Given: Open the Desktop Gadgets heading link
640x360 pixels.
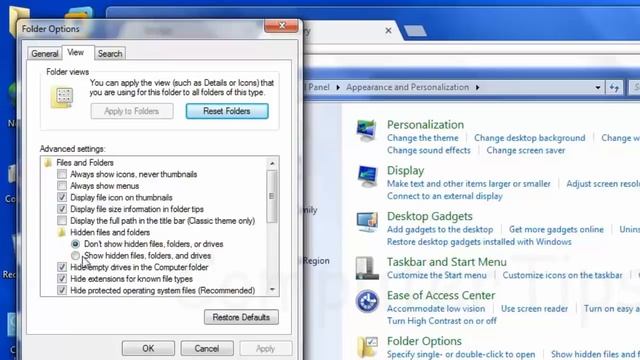Looking at the screenshot, I should [429, 216].
